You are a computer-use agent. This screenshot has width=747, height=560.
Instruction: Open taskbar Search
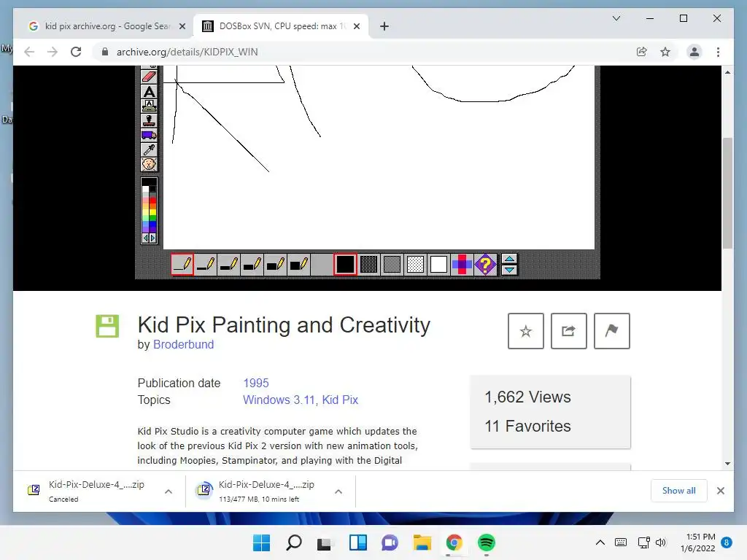[293, 542]
